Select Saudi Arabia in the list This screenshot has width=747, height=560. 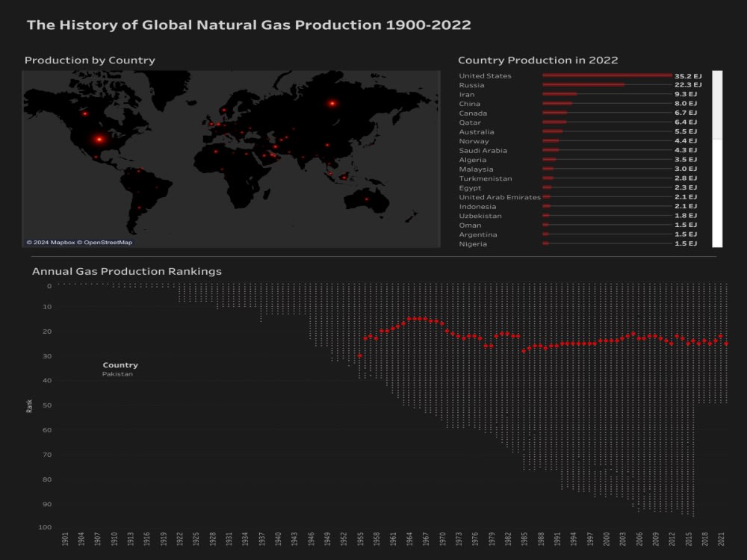tap(483, 151)
